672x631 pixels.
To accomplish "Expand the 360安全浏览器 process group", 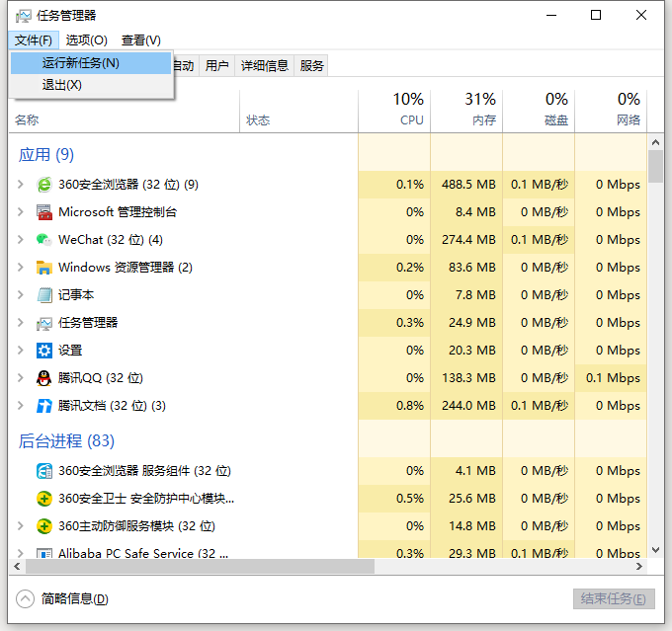I will tap(21, 185).
